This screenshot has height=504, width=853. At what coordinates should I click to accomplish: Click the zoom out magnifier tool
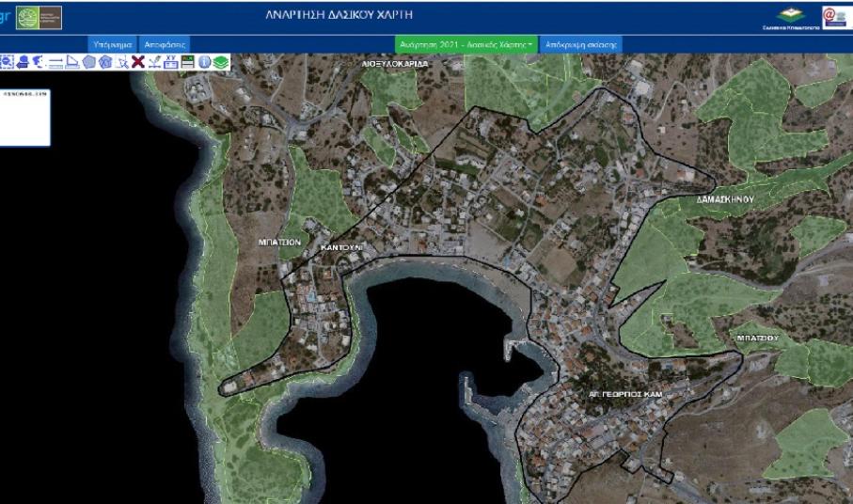click(9, 61)
